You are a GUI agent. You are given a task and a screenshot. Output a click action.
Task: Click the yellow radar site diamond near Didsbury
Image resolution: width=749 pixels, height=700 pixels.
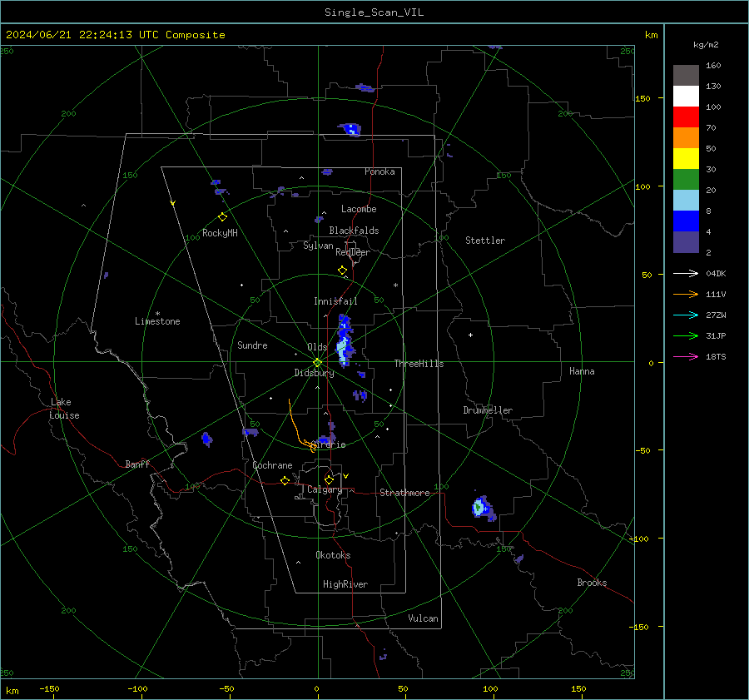318,363
